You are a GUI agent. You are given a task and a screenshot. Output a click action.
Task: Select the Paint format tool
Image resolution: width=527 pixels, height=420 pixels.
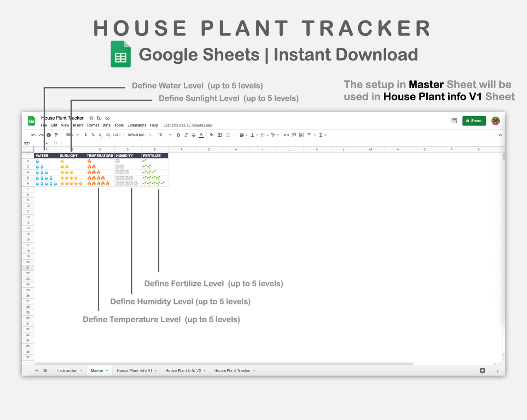coord(57,135)
